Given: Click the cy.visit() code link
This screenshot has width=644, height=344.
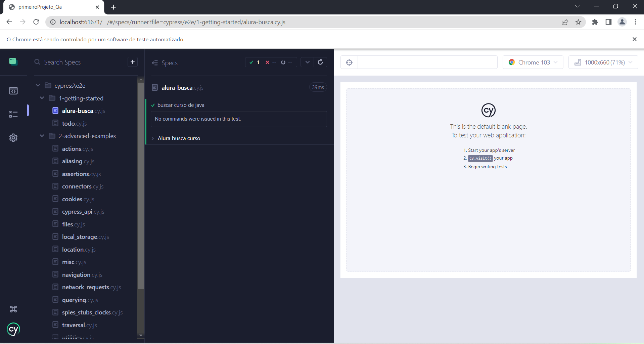Looking at the screenshot, I should 480,158.
